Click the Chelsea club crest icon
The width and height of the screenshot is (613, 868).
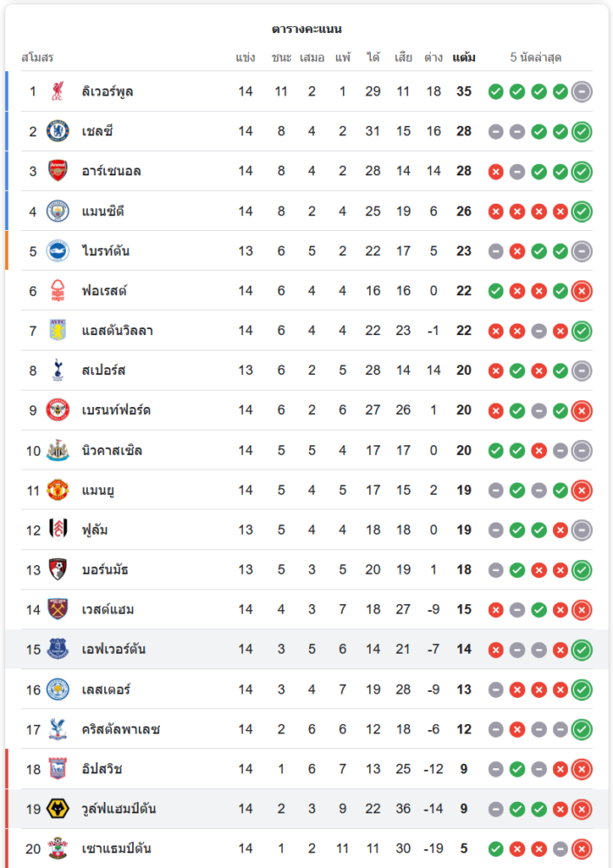(x=58, y=131)
